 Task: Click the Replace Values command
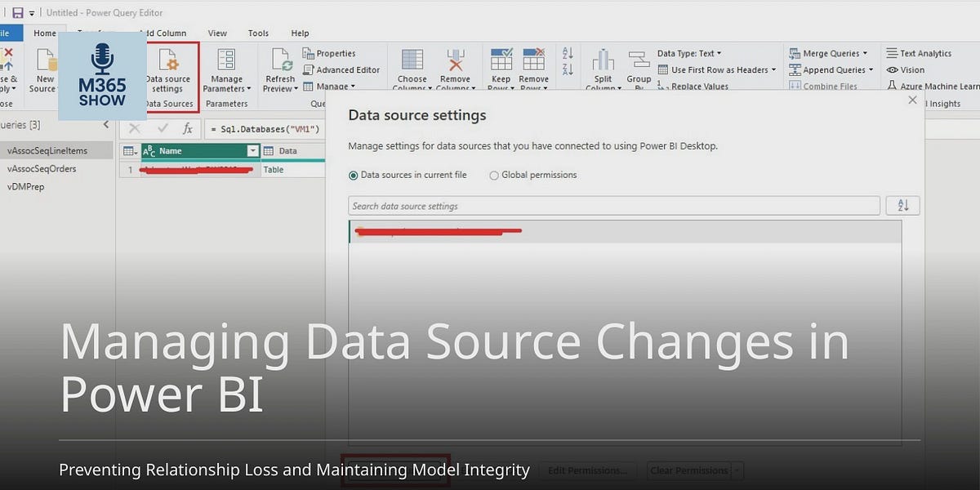[693, 86]
